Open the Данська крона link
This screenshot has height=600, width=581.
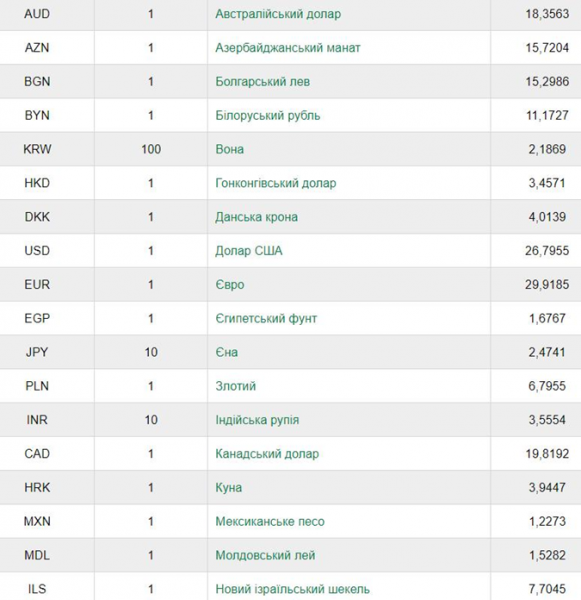[256, 217]
